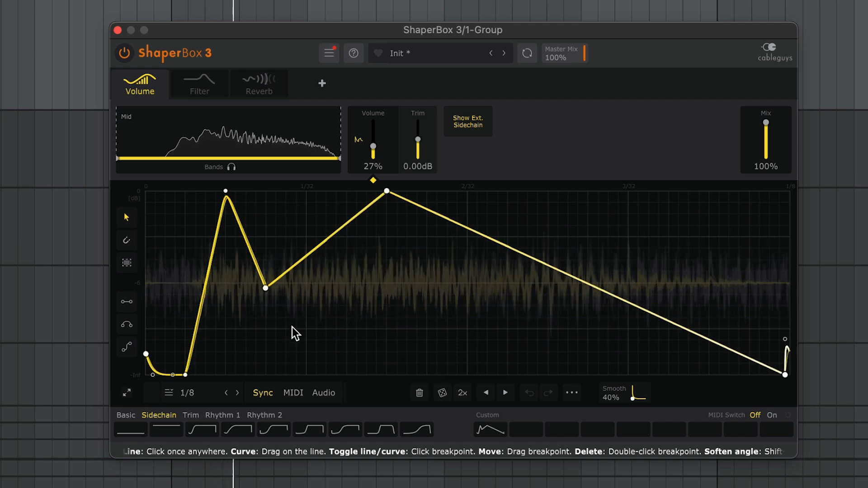The height and width of the screenshot is (488, 868).
Task: Activate the marquee selection tool
Action: pyautogui.click(x=127, y=263)
